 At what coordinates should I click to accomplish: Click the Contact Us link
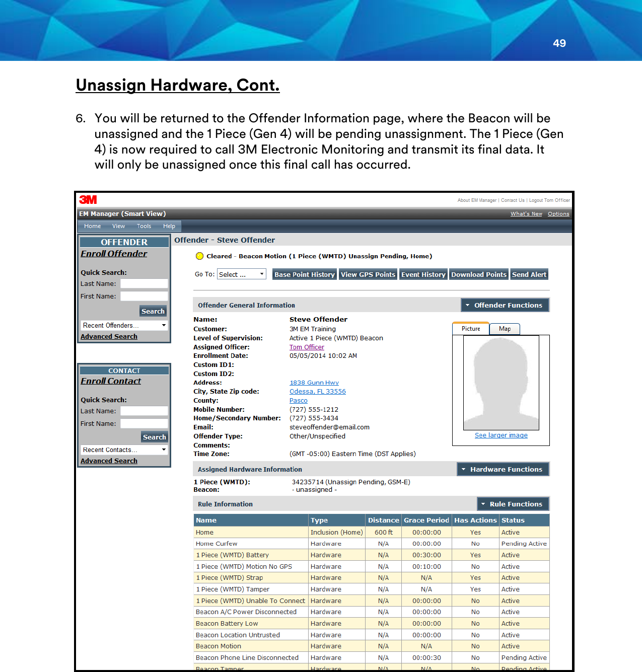pyautogui.click(x=513, y=200)
